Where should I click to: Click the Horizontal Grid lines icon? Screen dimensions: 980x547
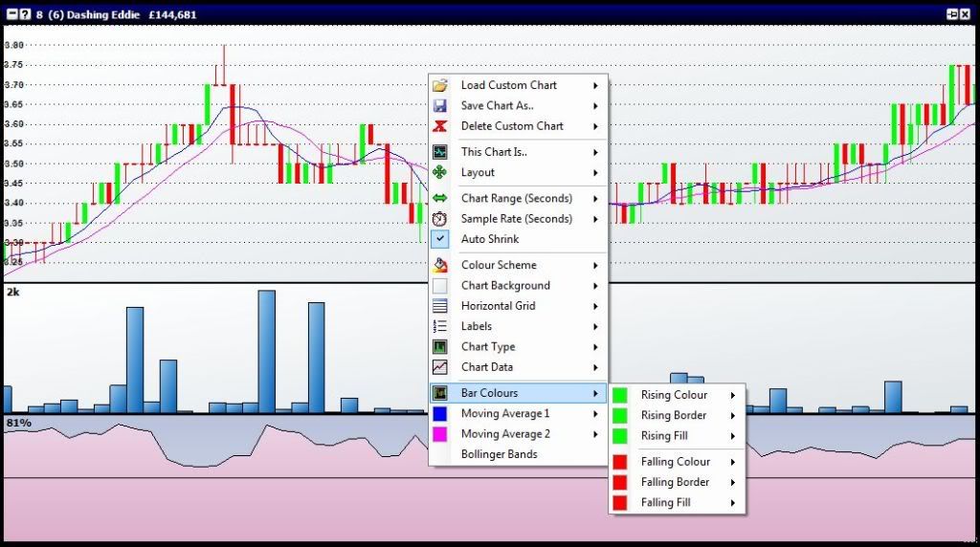[440, 306]
